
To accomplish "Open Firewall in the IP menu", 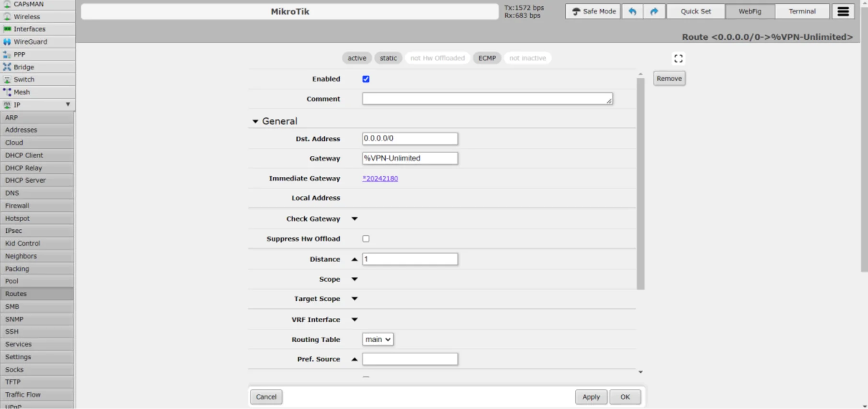I will 17,205.
